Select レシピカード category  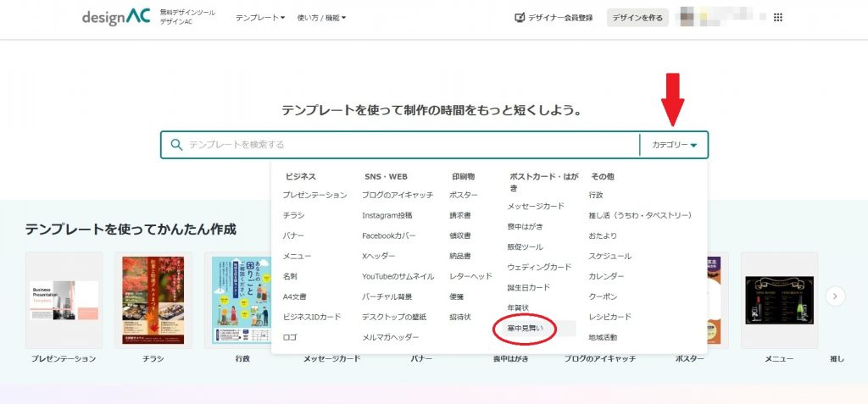pyautogui.click(x=610, y=317)
